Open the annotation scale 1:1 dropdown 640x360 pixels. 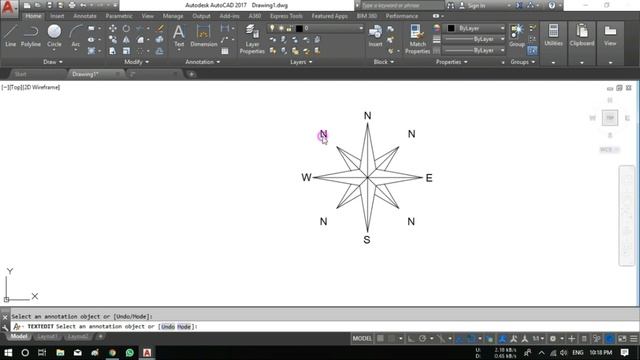click(x=538, y=338)
